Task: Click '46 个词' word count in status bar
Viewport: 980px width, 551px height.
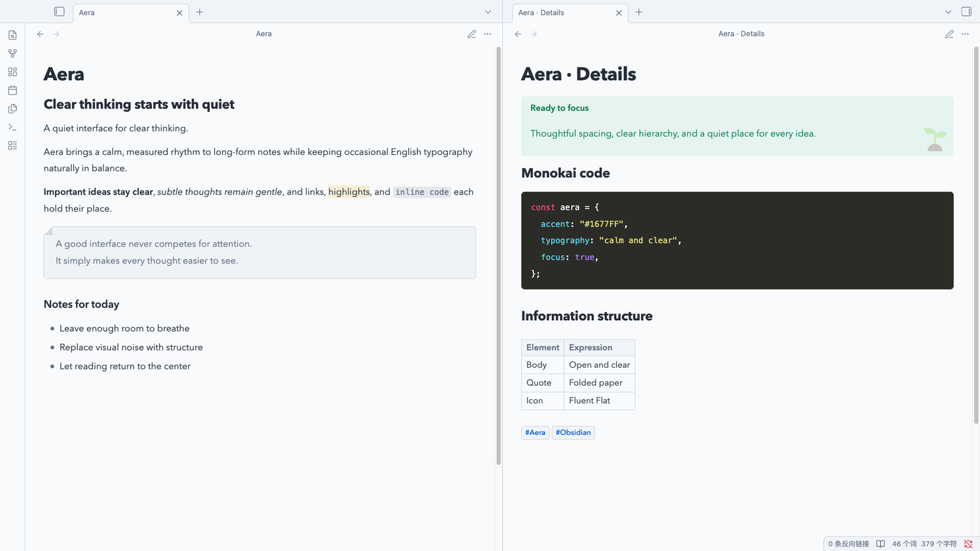Action: tap(904, 544)
